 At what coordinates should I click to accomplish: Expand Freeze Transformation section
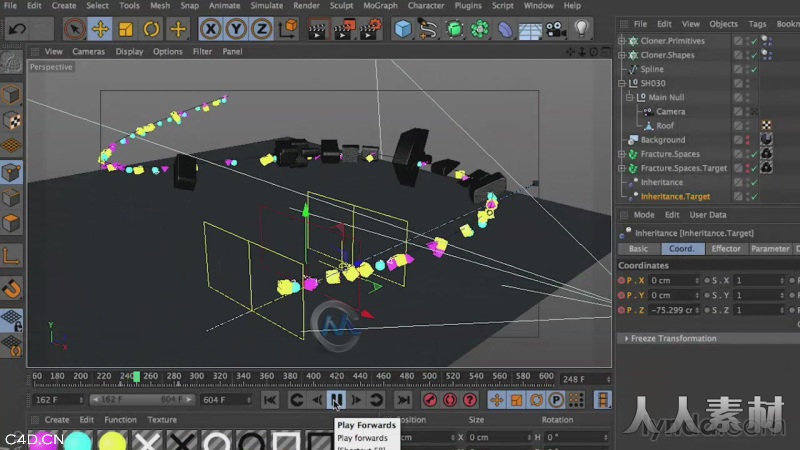tap(626, 339)
